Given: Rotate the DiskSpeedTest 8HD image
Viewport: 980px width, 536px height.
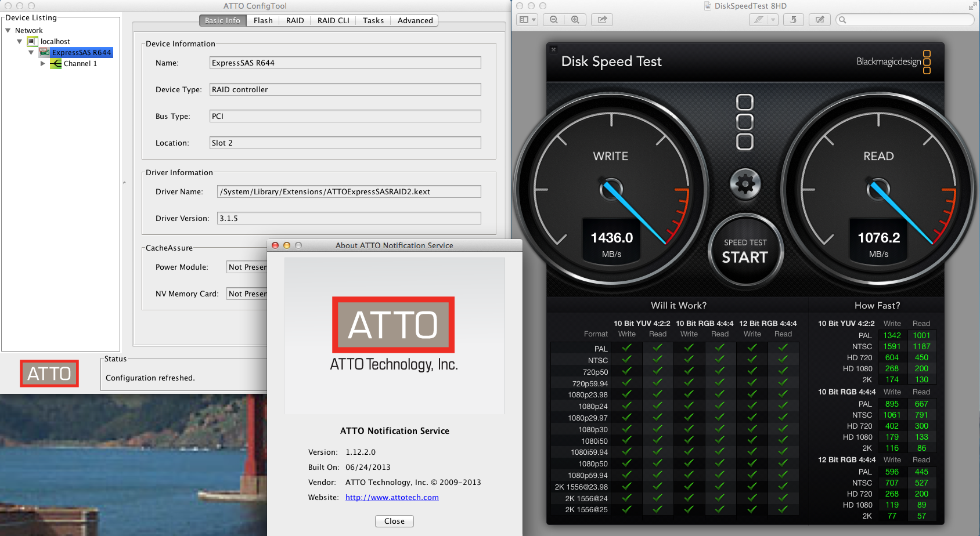Looking at the screenshot, I should 793,20.
